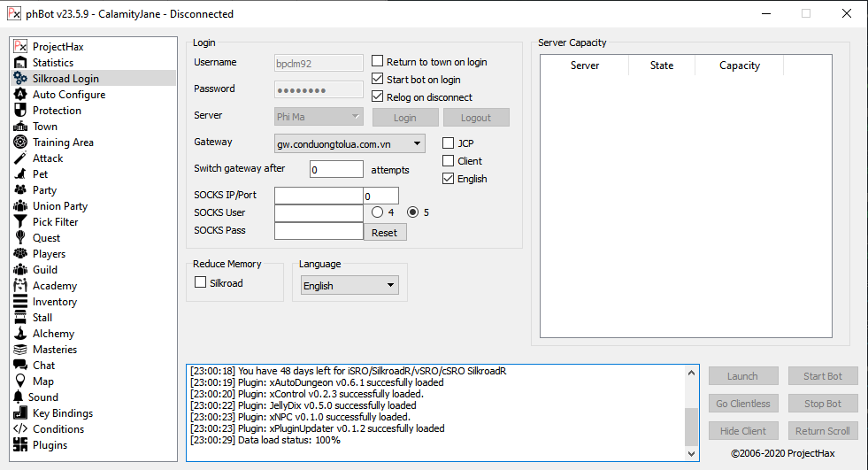The width and height of the screenshot is (868, 470).
Task: Go to the Statistics section
Action: 53,63
